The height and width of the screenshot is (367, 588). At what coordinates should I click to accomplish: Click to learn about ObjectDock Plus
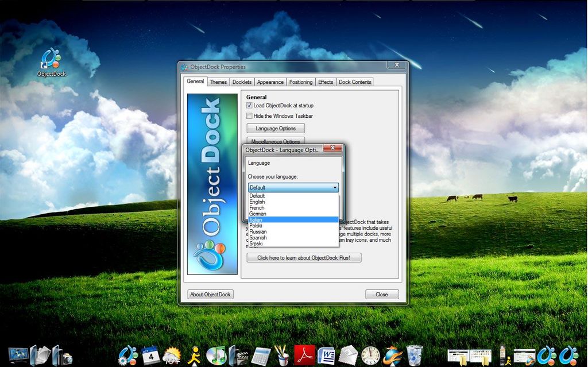click(x=303, y=257)
